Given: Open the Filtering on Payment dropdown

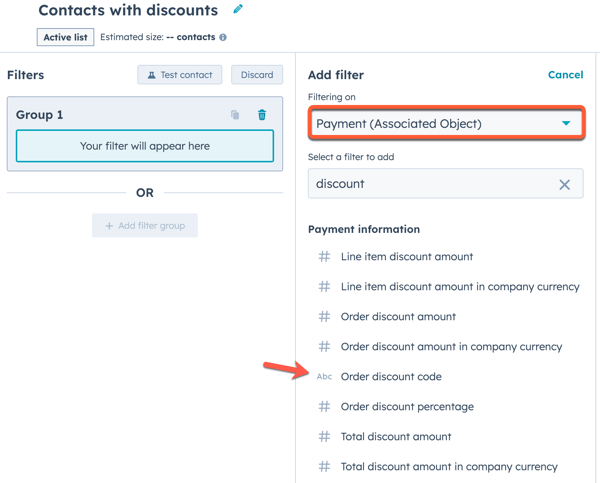Looking at the screenshot, I should (x=445, y=124).
